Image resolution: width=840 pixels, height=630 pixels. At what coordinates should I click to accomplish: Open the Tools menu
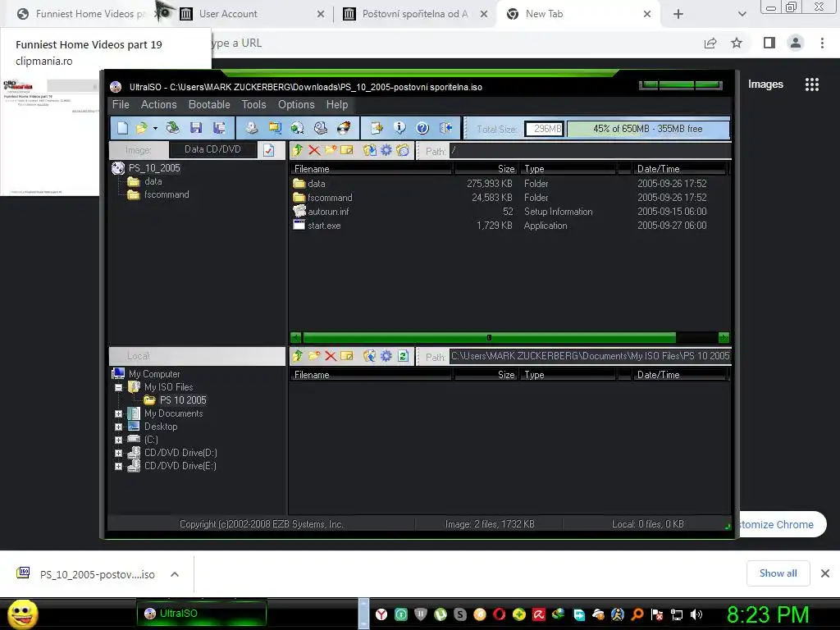tap(254, 104)
